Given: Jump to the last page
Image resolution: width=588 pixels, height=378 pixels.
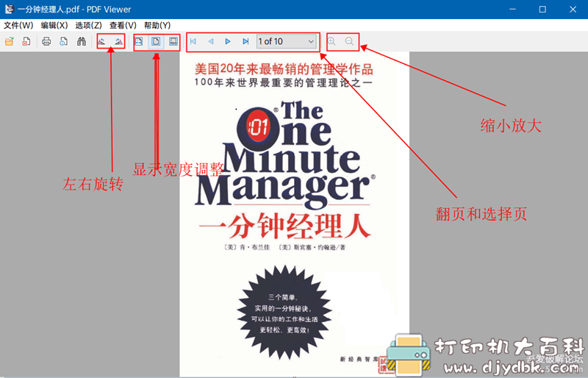Looking at the screenshot, I should coord(245,41).
